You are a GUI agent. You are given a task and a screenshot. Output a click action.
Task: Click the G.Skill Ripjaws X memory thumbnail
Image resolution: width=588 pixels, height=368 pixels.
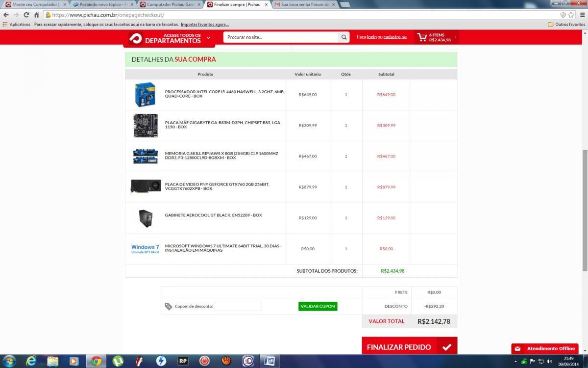pyautogui.click(x=145, y=156)
